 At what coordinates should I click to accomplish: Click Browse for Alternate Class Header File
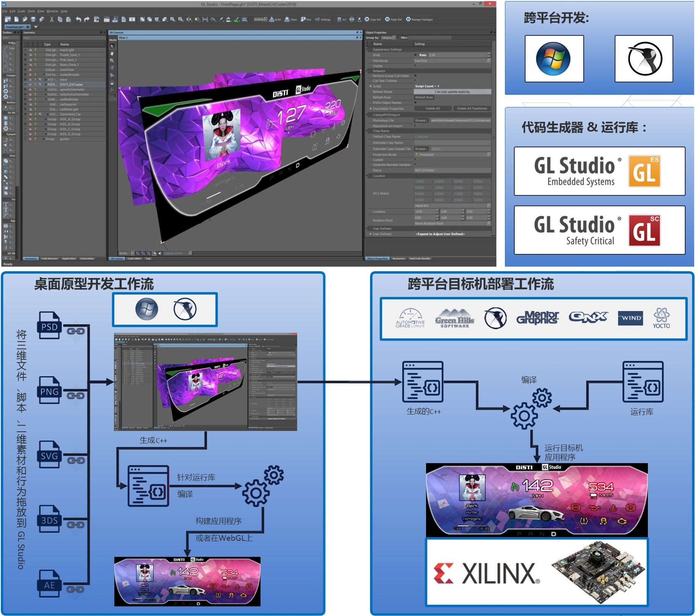421,149
